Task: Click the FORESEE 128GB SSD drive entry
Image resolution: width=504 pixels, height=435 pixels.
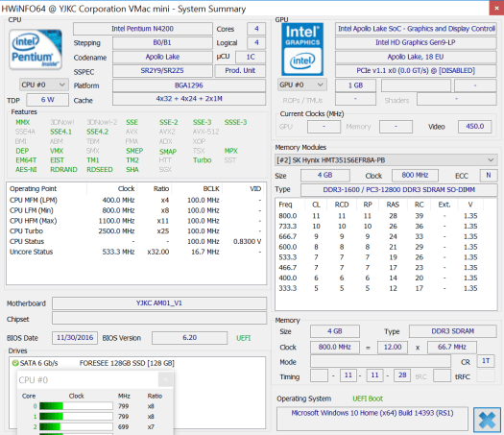Action: click(127, 363)
